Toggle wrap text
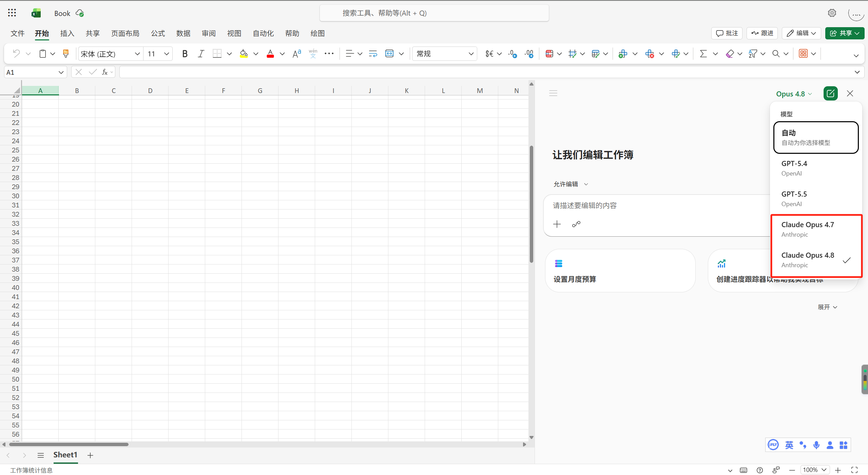Viewport: 868px width, 475px height. (x=373, y=54)
